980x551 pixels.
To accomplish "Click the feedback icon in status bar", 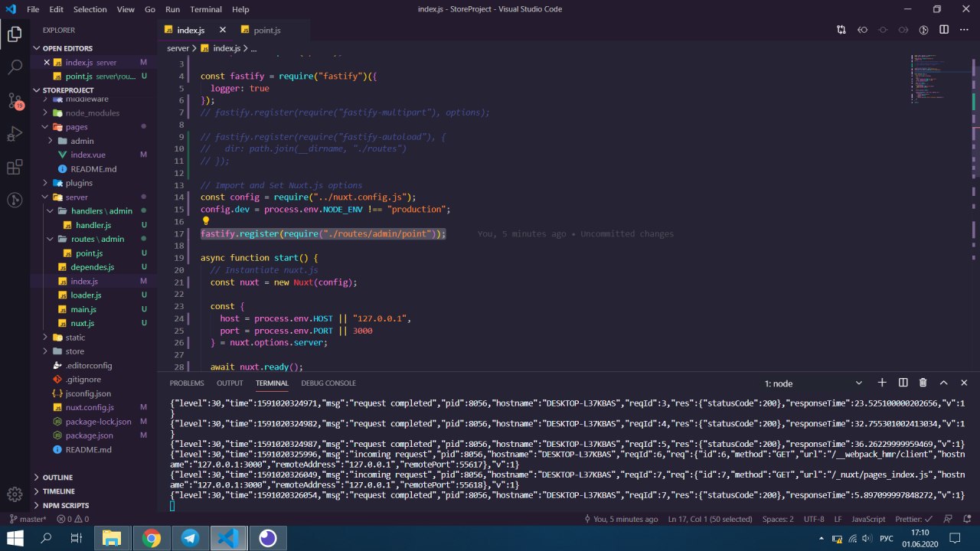I will pyautogui.click(x=949, y=519).
